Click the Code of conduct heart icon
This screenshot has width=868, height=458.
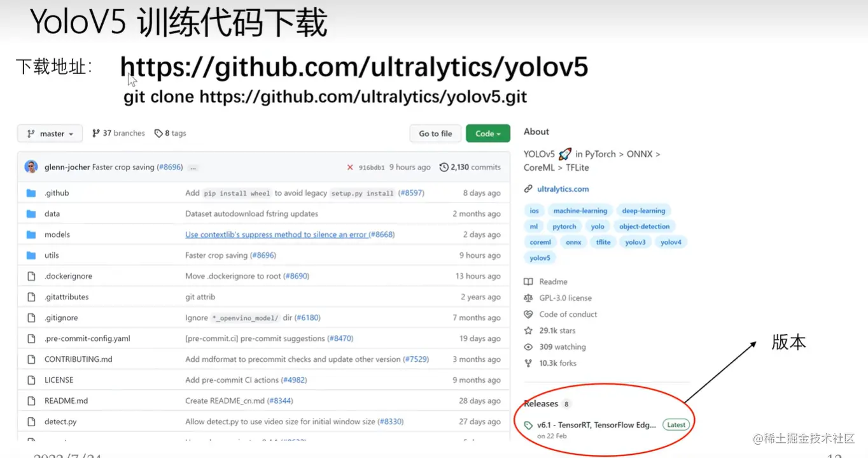528,315
